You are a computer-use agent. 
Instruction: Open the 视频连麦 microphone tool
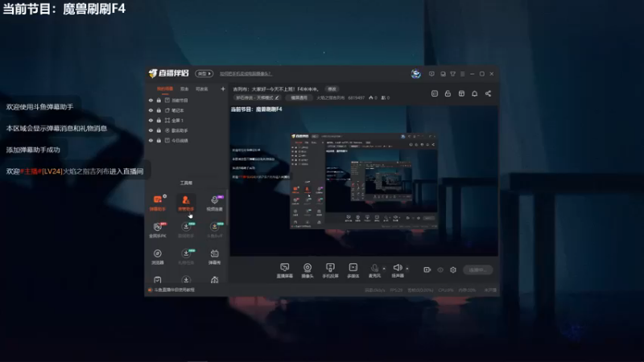[x=214, y=203]
